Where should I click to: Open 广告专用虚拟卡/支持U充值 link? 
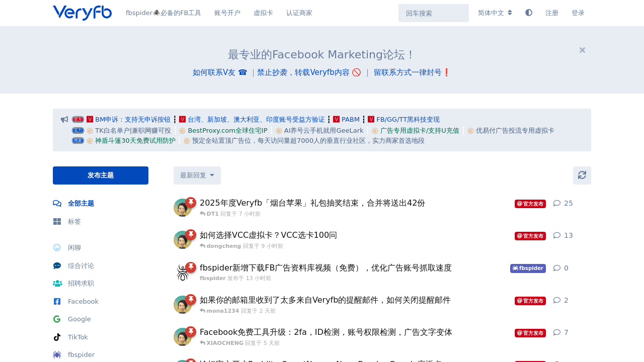click(420, 131)
